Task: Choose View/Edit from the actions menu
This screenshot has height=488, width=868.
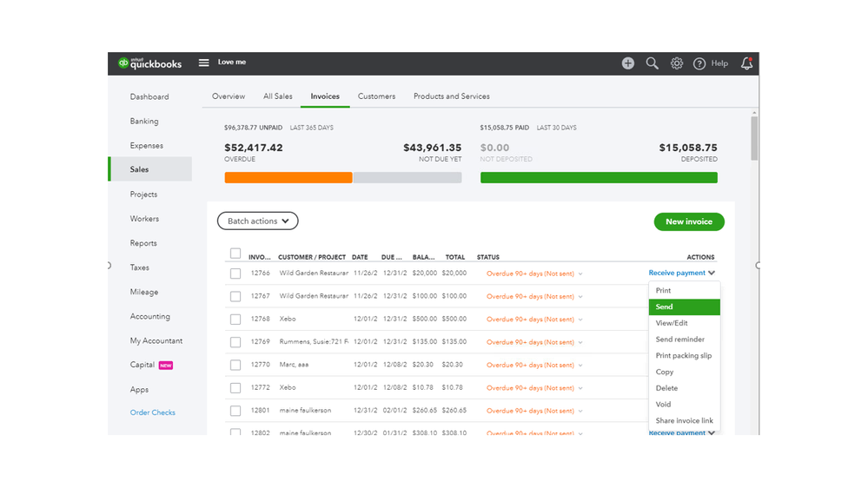Action: pyautogui.click(x=684, y=323)
